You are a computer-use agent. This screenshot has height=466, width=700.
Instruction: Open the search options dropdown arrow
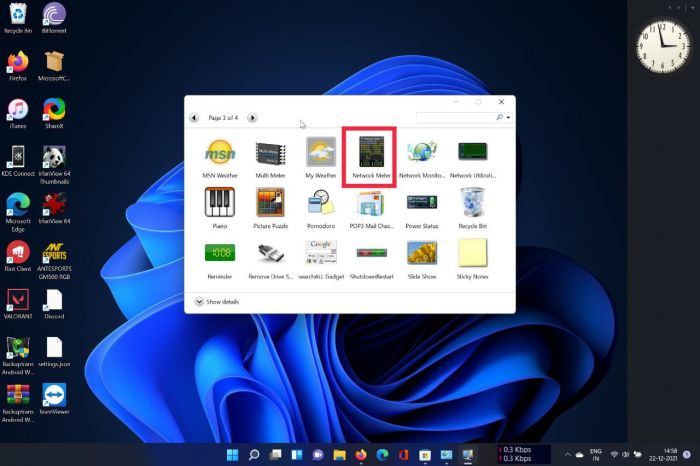click(x=508, y=118)
